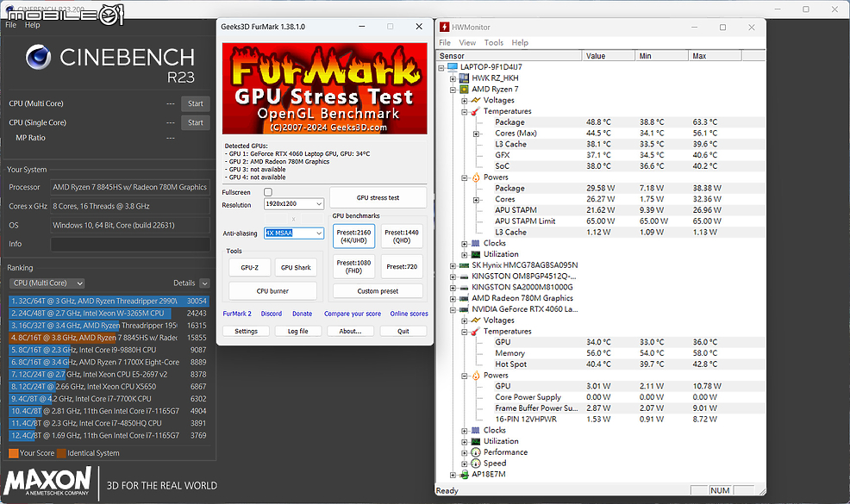
Task: Launch GPU-Z tool from FurMark
Action: coord(249,268)
